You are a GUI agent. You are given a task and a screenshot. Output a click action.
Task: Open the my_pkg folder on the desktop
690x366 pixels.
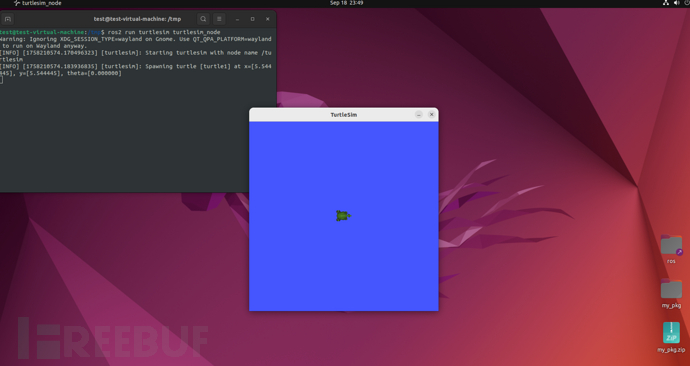(x=671, y=293)
